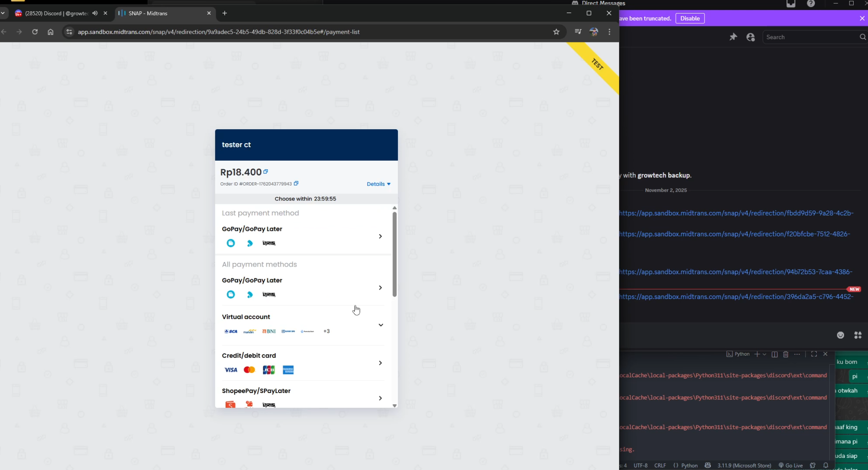The width and height of the screenshot is (868, 470).
Task: Mute the Discord tab audio icon
Action: pos(95,13)
